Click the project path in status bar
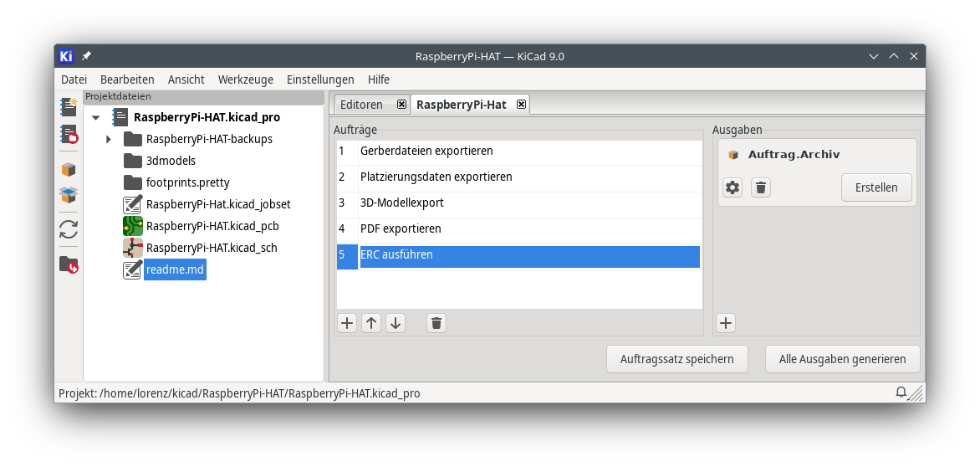 [x=239, y=393]
